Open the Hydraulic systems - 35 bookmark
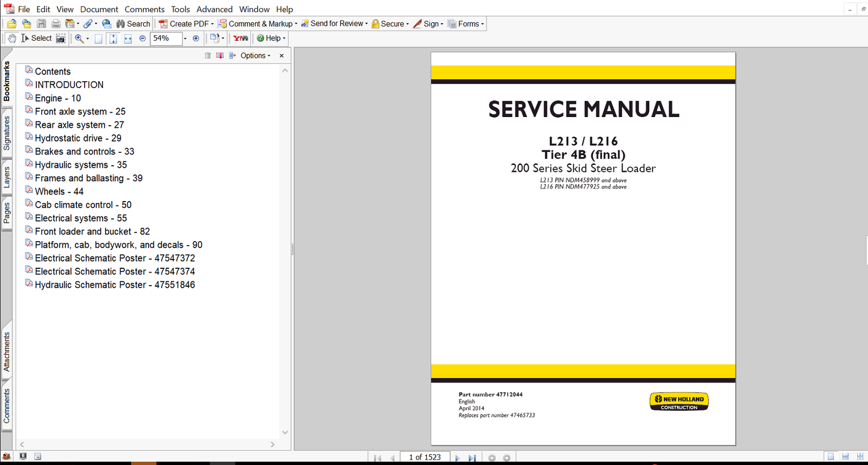The image size is (868, 465). click(81, 165)
